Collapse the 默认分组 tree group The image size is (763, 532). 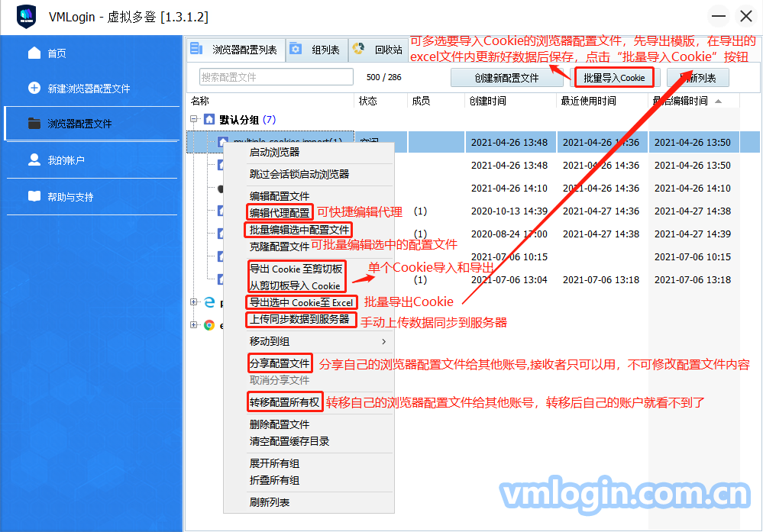tap(195, 120)
